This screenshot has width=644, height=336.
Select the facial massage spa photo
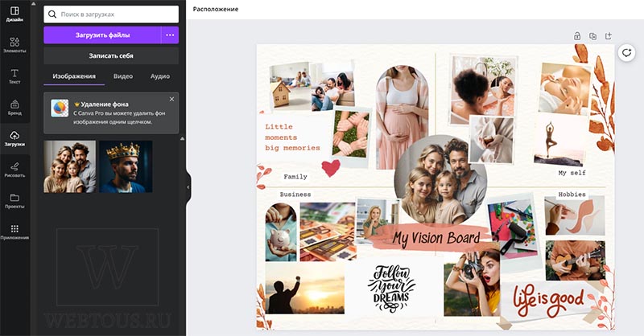[x=565, y=88]
